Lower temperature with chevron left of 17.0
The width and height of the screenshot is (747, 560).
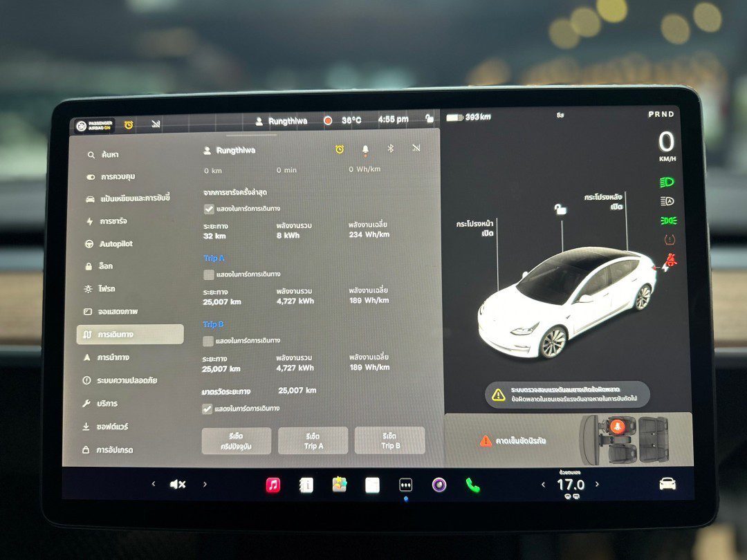tap(543, 484)
